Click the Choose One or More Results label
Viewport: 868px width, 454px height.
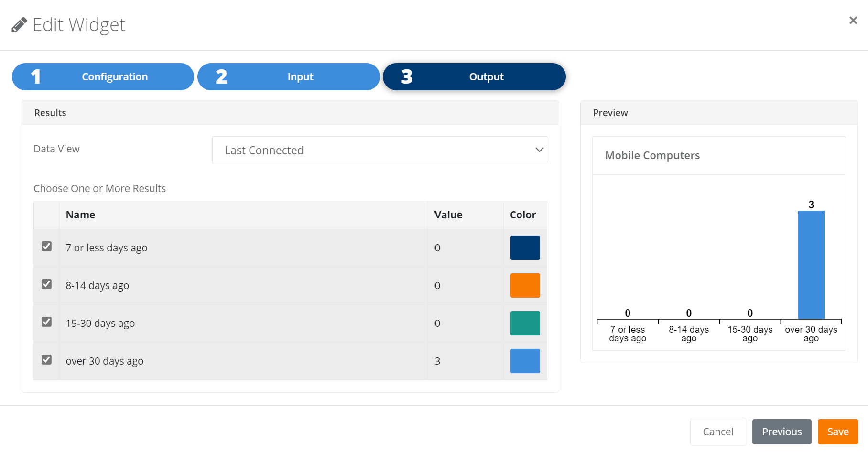point(99,189)
